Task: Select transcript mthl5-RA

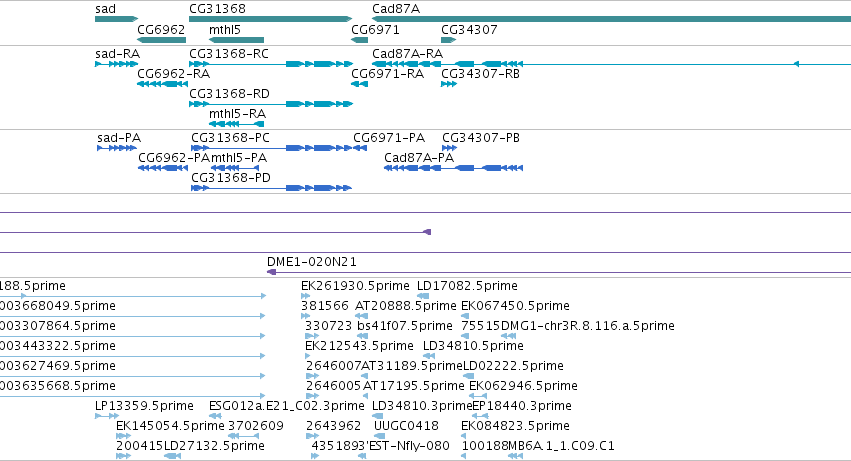Action: point(237,114)
